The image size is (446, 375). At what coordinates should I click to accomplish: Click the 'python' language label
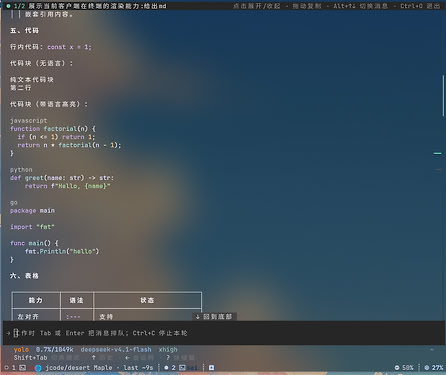coord(21,170)
